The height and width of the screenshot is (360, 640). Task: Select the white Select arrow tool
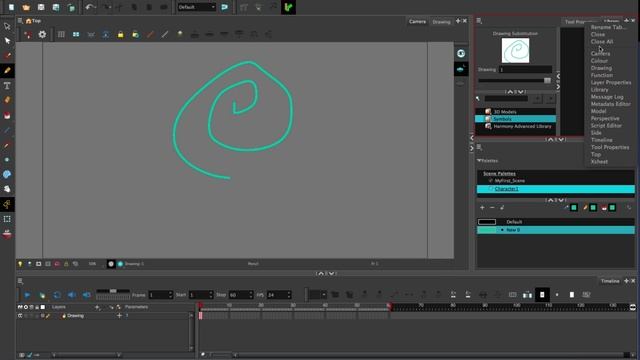(x=7, y=41)
